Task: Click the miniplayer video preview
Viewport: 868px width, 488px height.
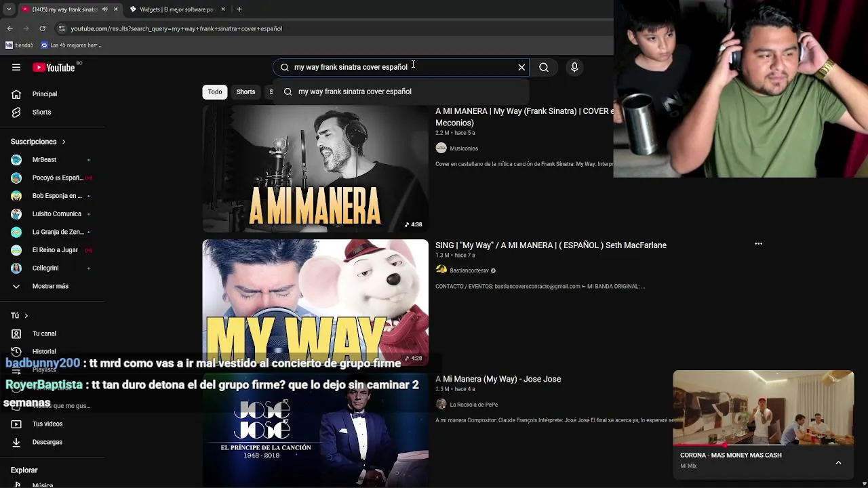Action: [x=763, y=407]
